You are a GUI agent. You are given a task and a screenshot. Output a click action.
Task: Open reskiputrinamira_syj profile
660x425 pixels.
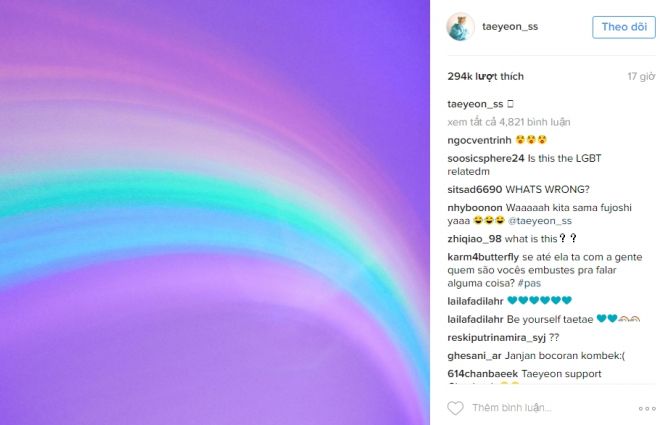point(496,337)
